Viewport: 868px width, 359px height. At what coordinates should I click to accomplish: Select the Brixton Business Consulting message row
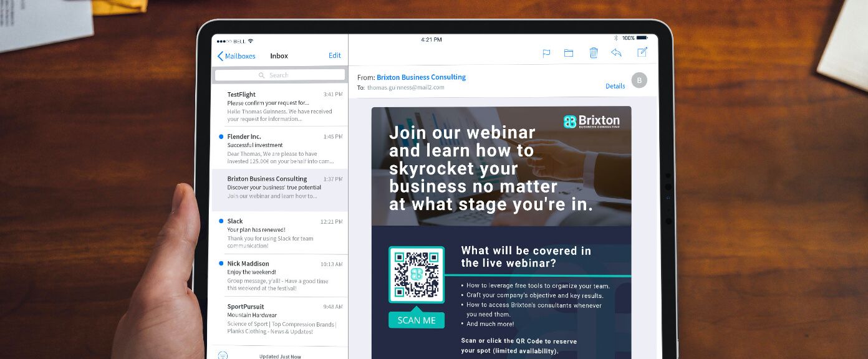click(279, 190)
